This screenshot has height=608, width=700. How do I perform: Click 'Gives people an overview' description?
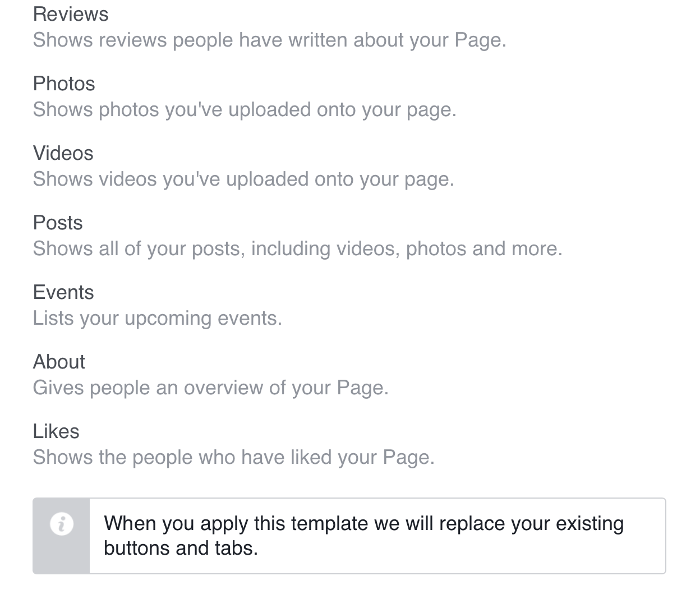pyautogui.click(x=210, y=388)
